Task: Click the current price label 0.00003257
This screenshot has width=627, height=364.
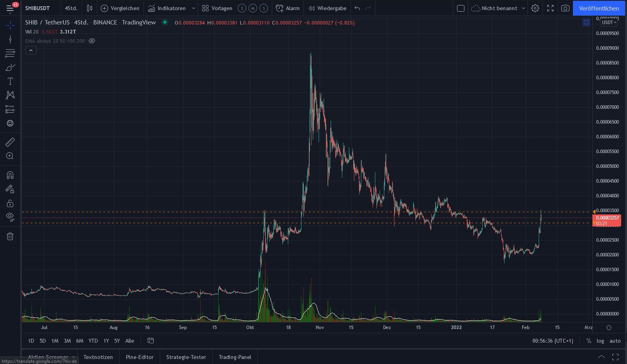Action: (x=607, y=218)
